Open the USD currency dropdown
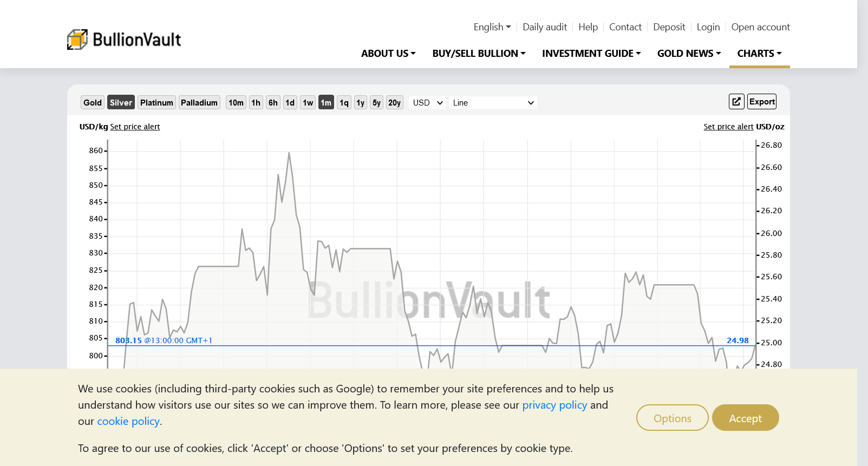Viewport: 868px width, 466px height. [x=427, y=103]
